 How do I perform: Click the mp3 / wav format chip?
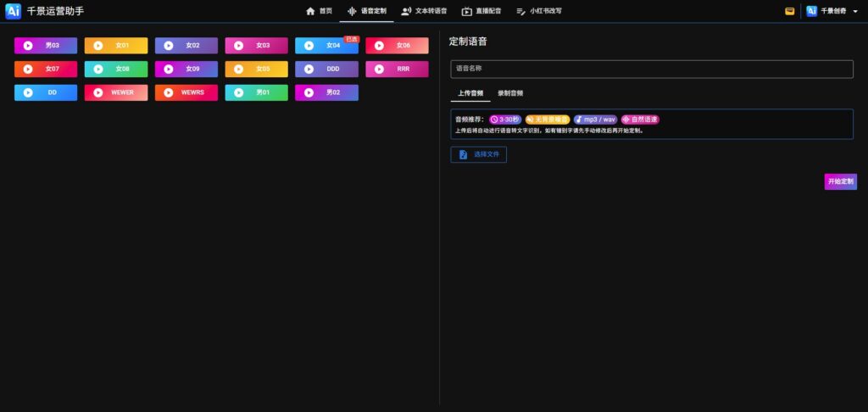595,120
